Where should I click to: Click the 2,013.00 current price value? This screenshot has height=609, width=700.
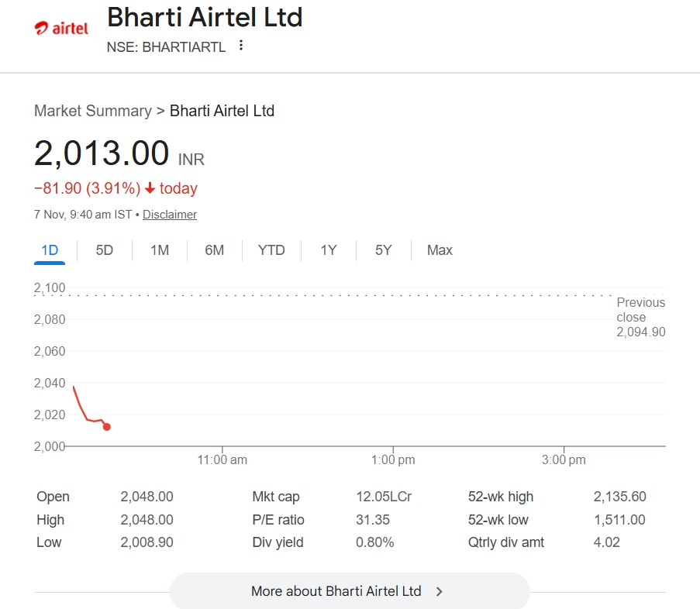click(x=102, y=153)
